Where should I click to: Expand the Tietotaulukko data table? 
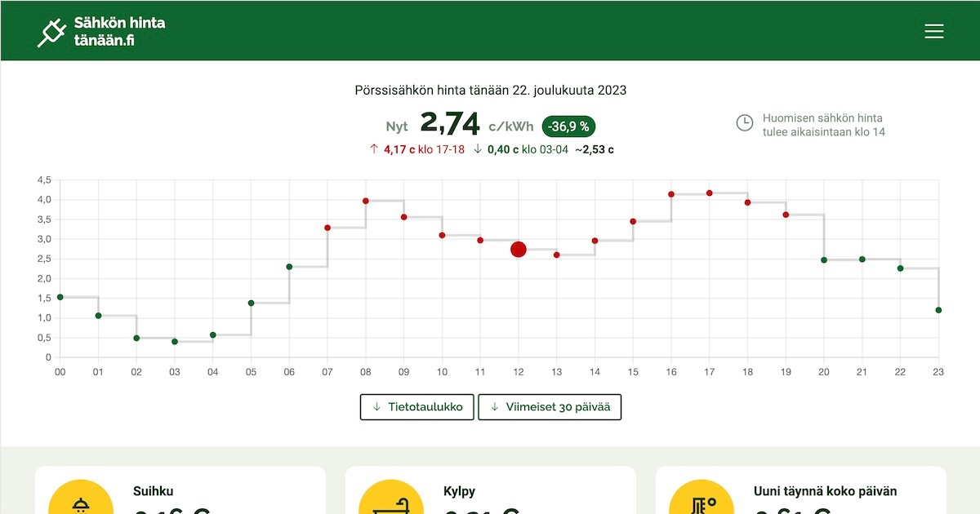[416, 407]
